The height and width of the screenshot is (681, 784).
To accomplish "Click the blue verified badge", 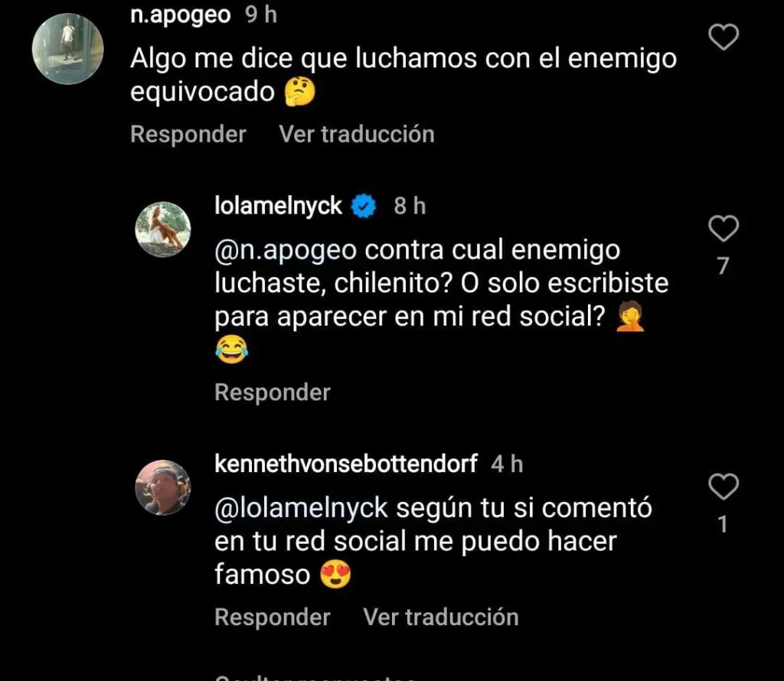I will pos(364,206).
